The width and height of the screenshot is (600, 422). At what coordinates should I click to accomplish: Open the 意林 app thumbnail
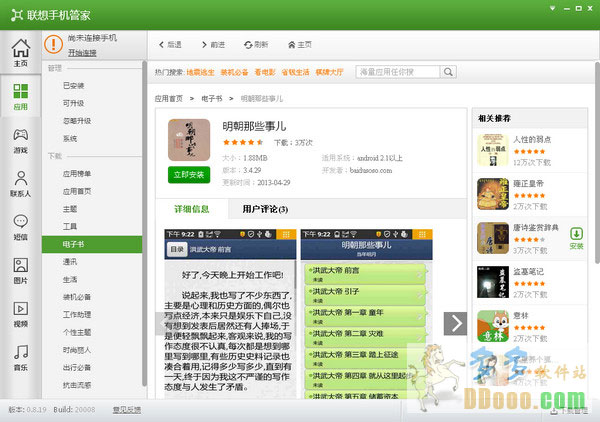493,326
